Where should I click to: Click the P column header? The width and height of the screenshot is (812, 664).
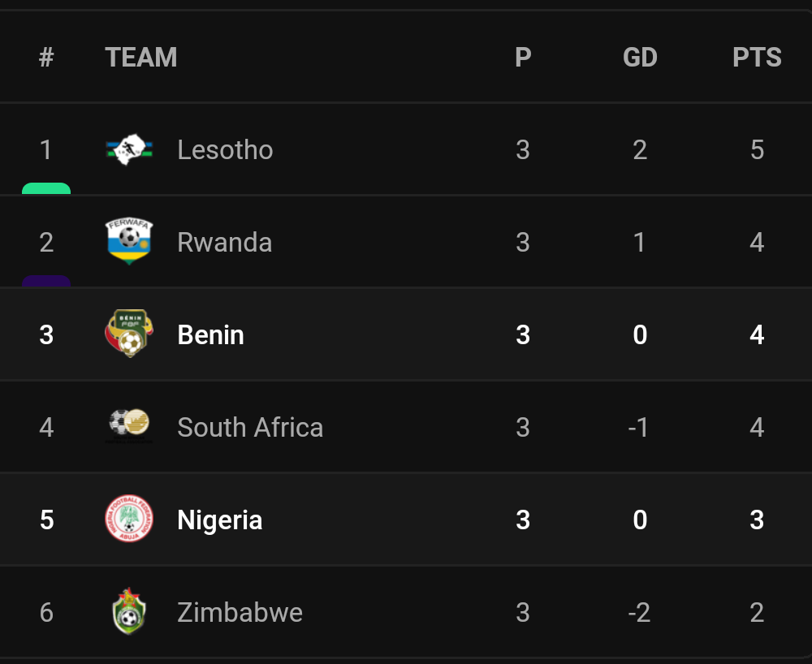523,57
